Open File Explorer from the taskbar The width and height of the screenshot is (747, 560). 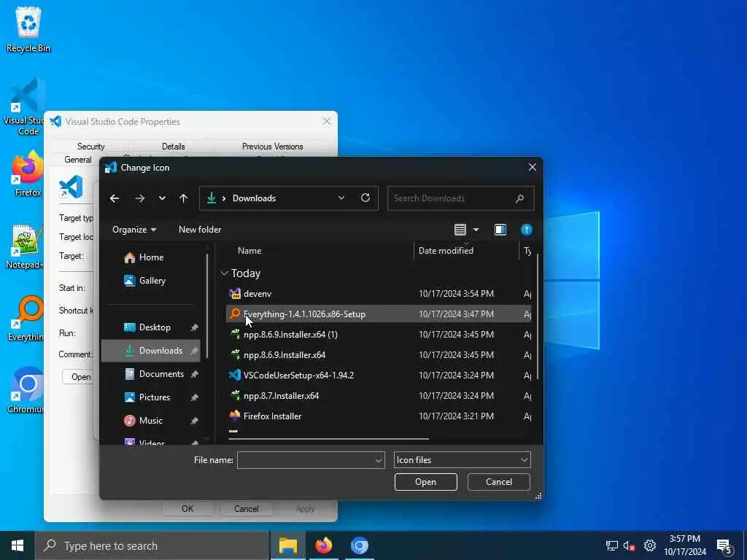288,545
